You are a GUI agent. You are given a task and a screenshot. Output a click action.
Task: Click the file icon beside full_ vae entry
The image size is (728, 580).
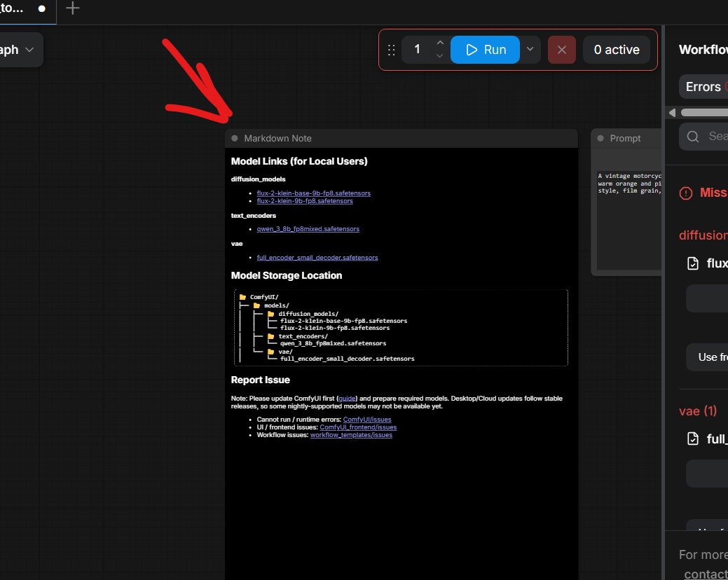(x=693, y=439)
